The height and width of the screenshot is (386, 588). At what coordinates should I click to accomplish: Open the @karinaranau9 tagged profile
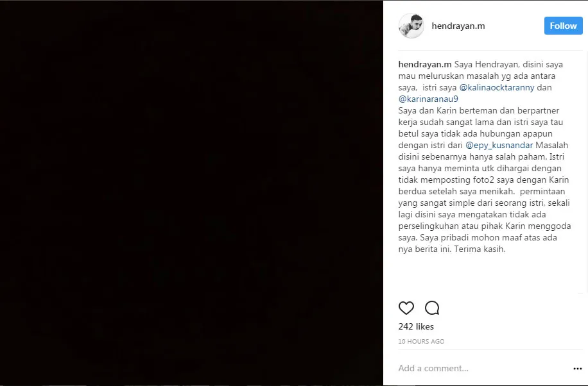click(428, 99)
